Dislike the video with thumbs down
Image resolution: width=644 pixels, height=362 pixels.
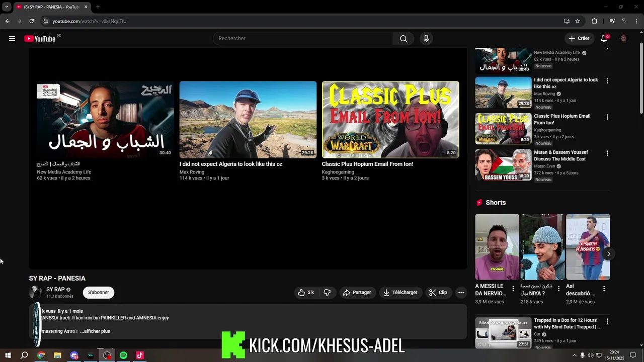tap(327, 293)
